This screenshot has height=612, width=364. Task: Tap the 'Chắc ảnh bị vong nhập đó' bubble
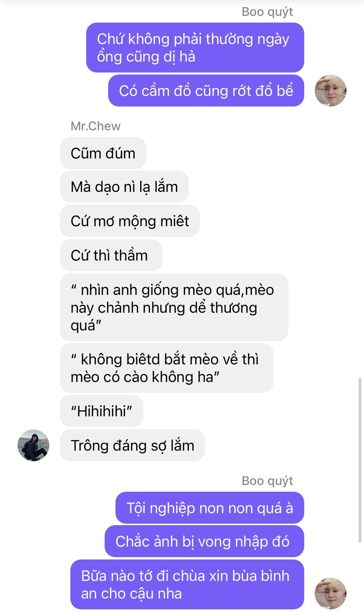[x=204, y=541]
